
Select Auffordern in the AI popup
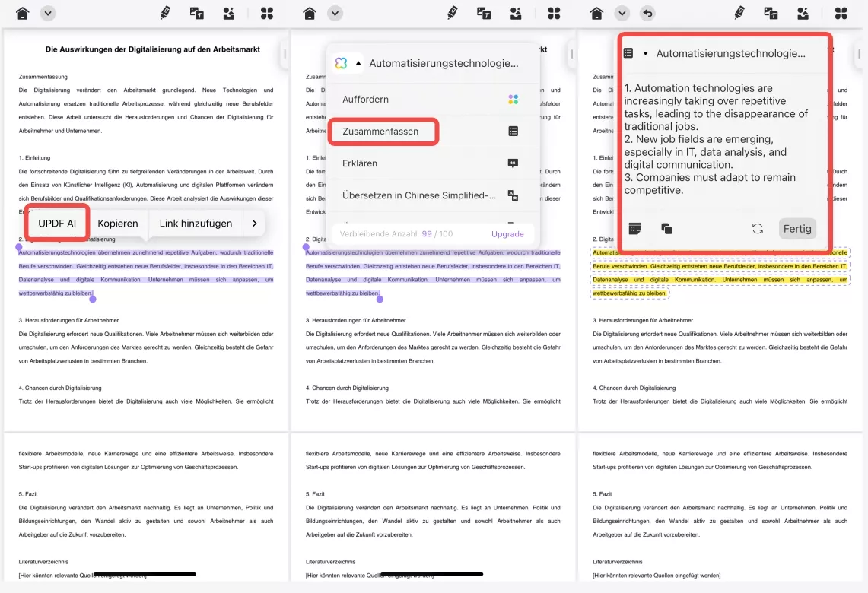click(x=433, y=99)
